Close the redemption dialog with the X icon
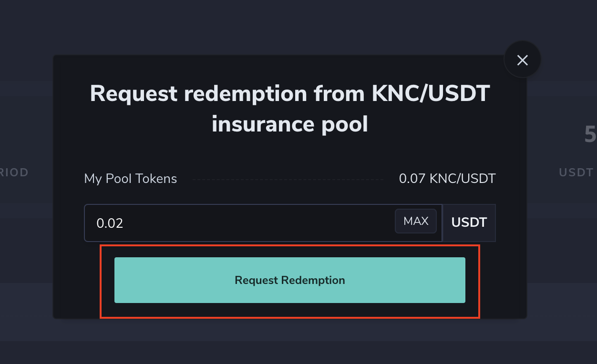597x364 pixels. pyautogui.click(x=522, y=60)
